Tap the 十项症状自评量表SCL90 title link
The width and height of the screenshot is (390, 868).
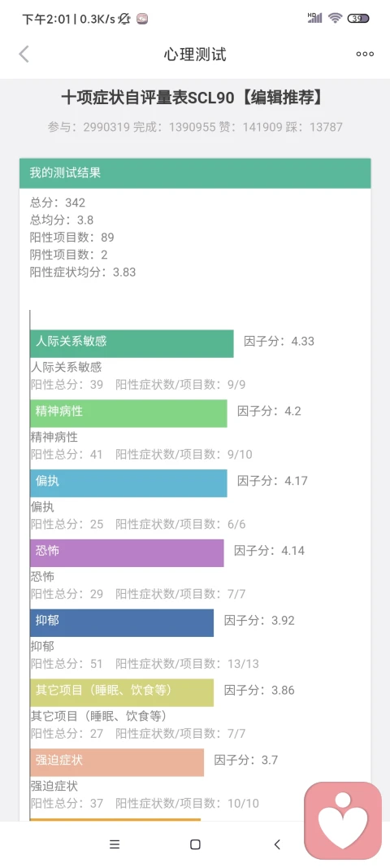coord(192,98)
